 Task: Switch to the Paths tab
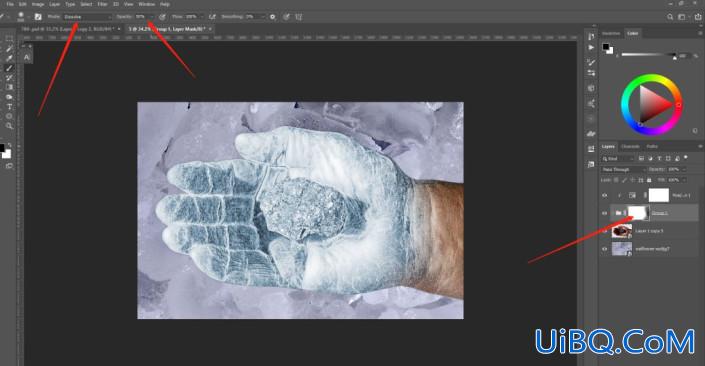[652, 147]
